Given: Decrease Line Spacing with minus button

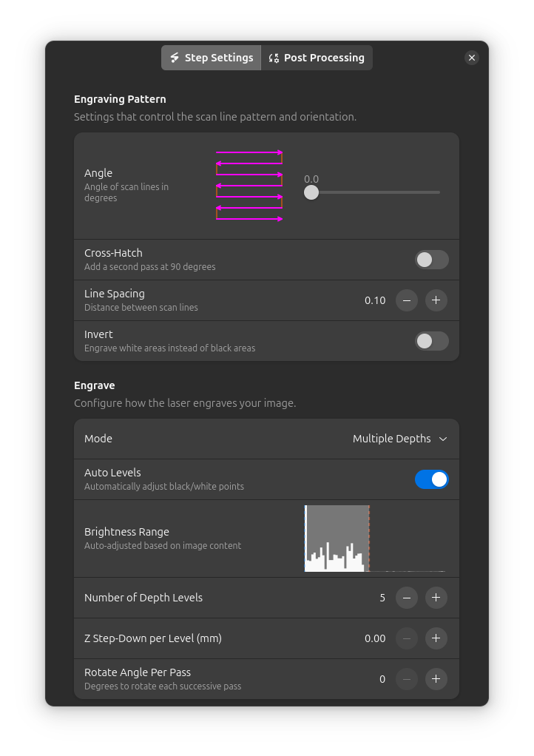Looking at the screenshot, I should (407, 300).
